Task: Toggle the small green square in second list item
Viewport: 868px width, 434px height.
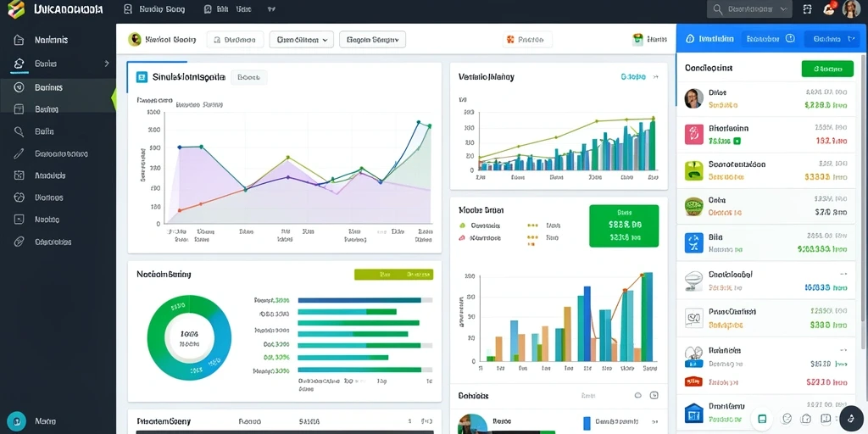Action: (x=737, y=142)
